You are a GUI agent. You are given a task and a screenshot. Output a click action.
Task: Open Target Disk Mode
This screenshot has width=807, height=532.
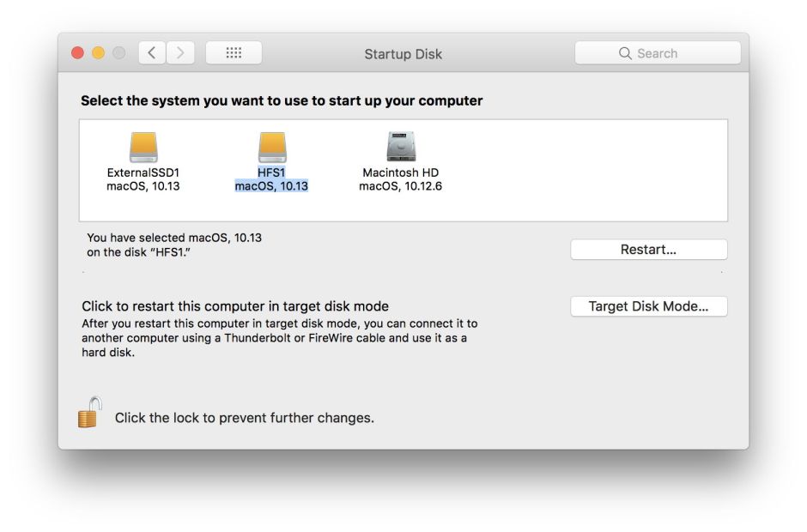(648, 305)
